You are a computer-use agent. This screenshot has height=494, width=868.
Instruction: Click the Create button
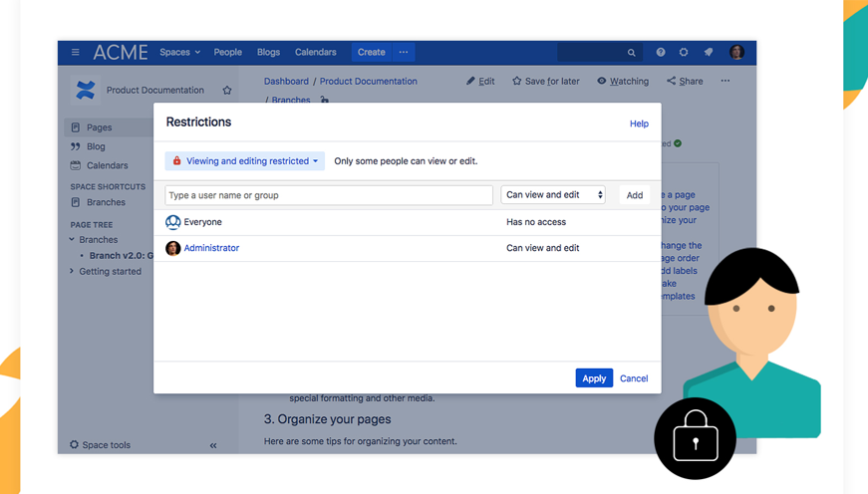click(371, 52)
